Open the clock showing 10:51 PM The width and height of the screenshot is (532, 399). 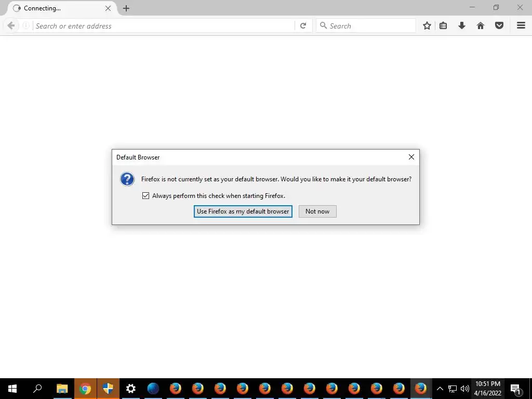point(487,389)
